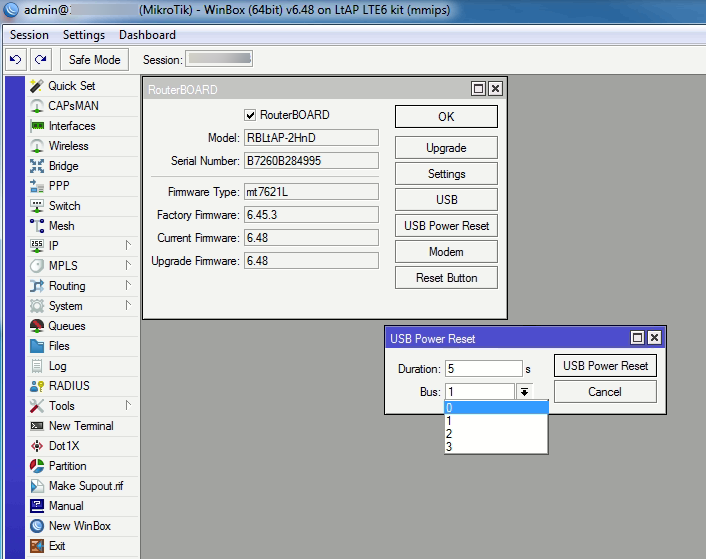Screen dimensions: 706x559
Task: Click the Model field RBLtAP-2HnD
Action: 311,138
